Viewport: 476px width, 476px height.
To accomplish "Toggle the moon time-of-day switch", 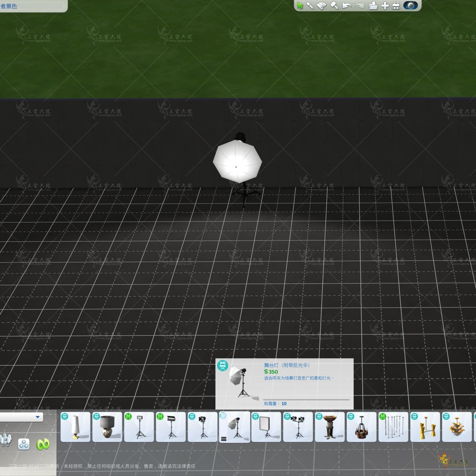I will (411, 5).
